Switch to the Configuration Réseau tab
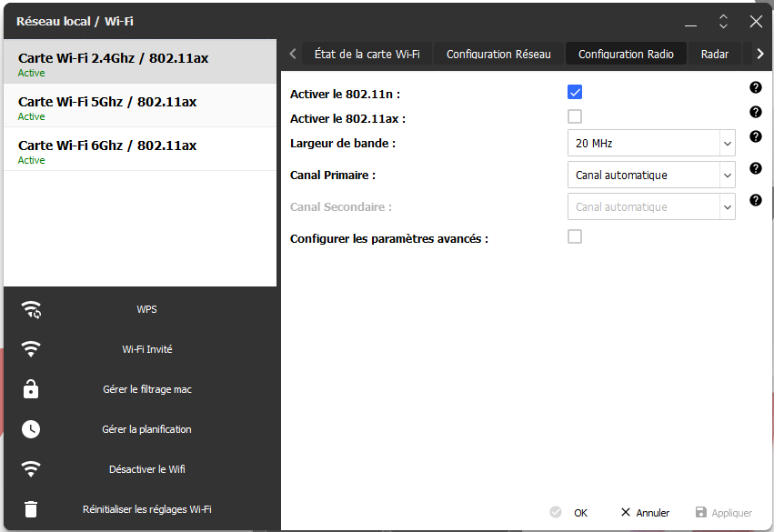Image resolution: width=774 pixels, height=532 pixels. [x=498, y=55]
